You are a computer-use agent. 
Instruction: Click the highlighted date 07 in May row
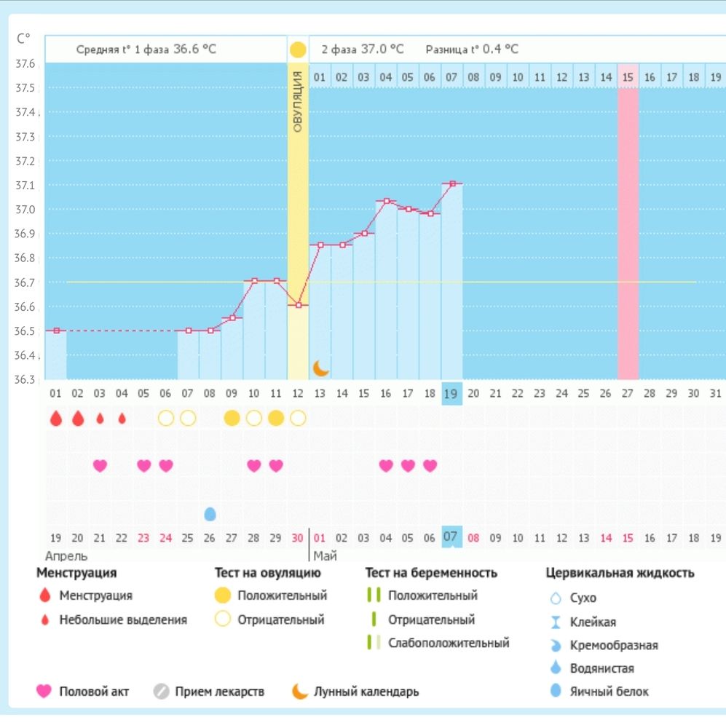[451, 537]
